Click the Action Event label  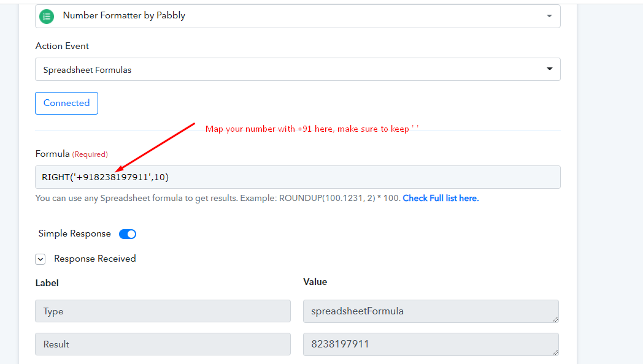point(62,46)
